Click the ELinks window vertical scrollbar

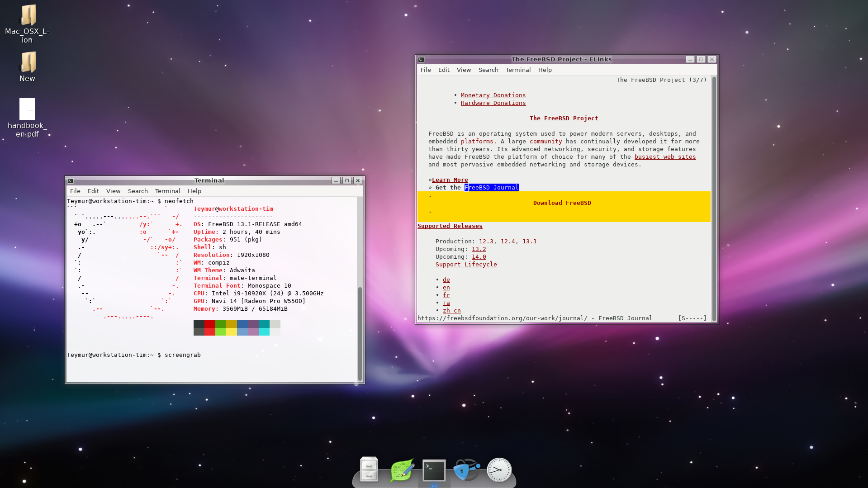pos(714,199)
